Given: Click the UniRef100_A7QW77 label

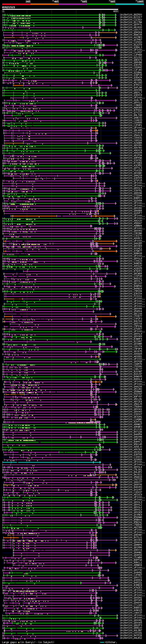Looking at the screenshot, I should coord(131,251).
